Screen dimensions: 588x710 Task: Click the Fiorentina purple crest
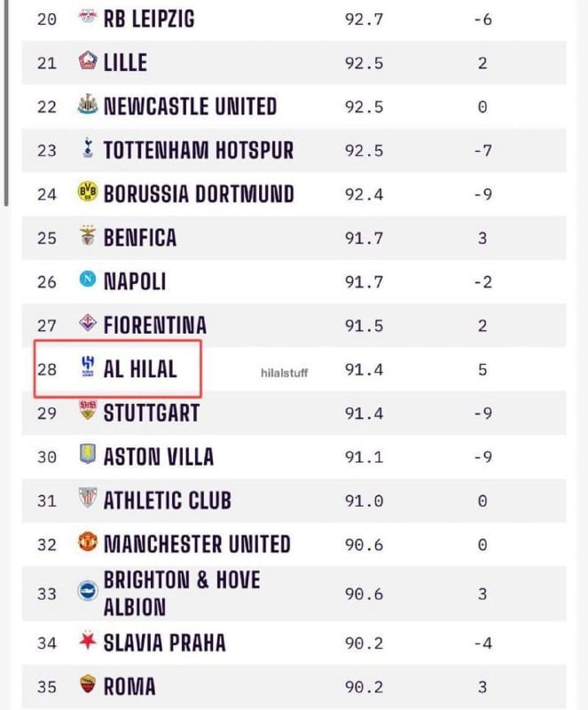coord(88,323)
